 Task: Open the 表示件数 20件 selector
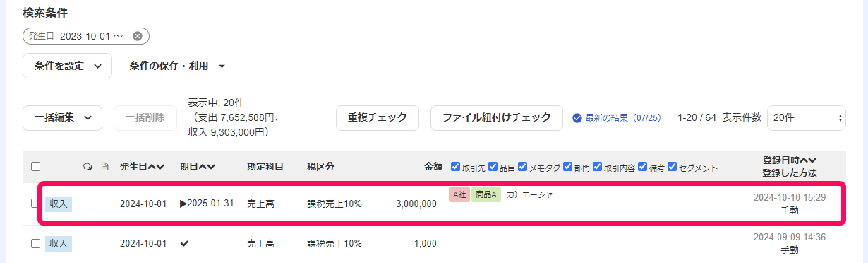(x=806, y=118)
